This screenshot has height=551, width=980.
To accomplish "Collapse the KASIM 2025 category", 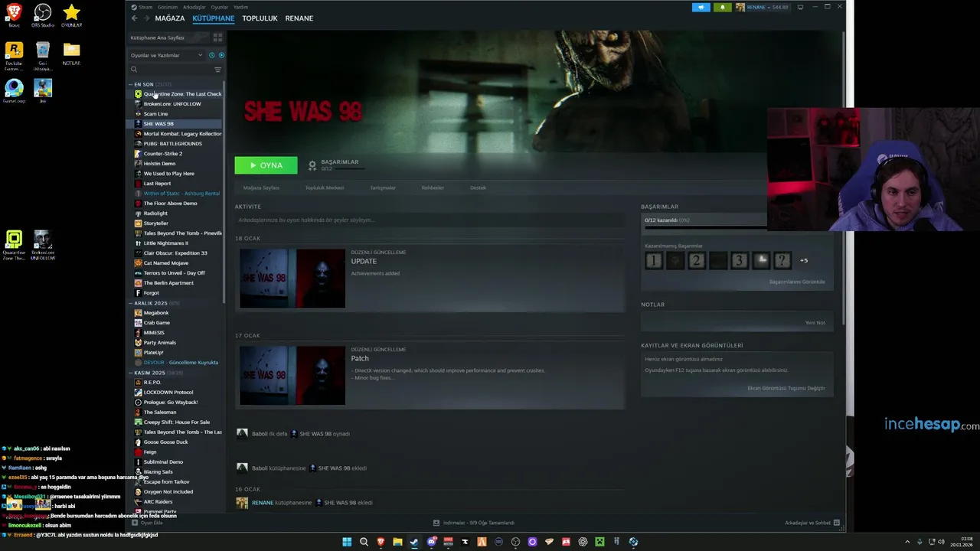I will click(x=130, y=373).
